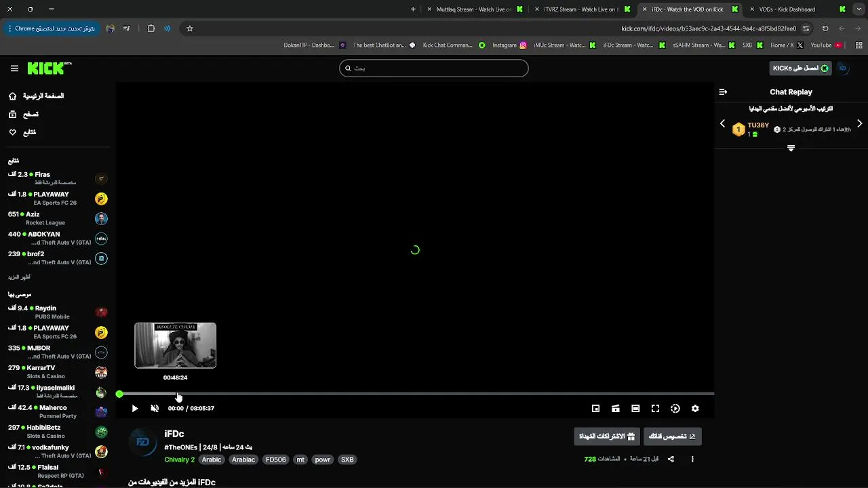
Task: Enable mini player mode icon
Action: 595,409
